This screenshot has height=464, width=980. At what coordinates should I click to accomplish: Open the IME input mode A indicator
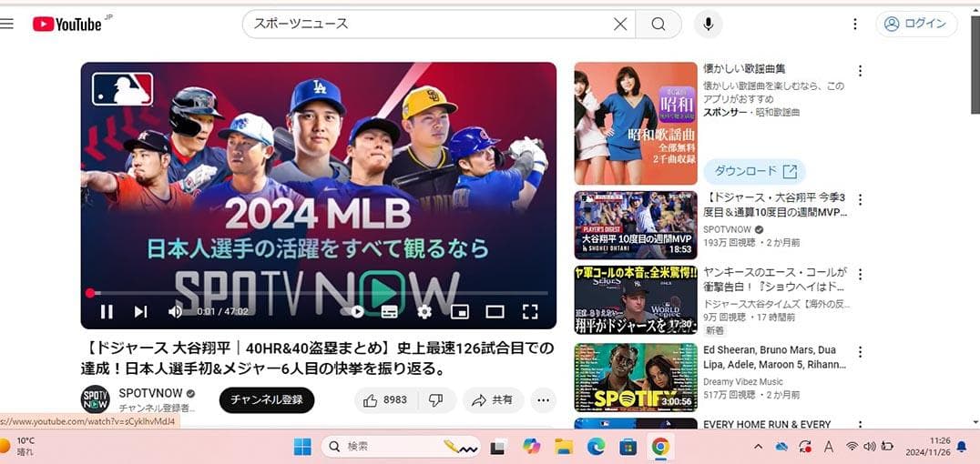[x=829, y=447]
